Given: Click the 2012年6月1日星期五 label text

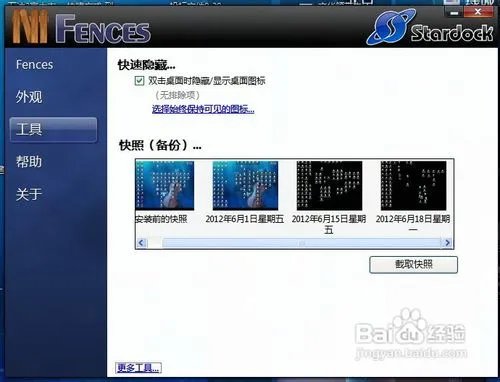Looking at the screenshot, I should [245, 219].
